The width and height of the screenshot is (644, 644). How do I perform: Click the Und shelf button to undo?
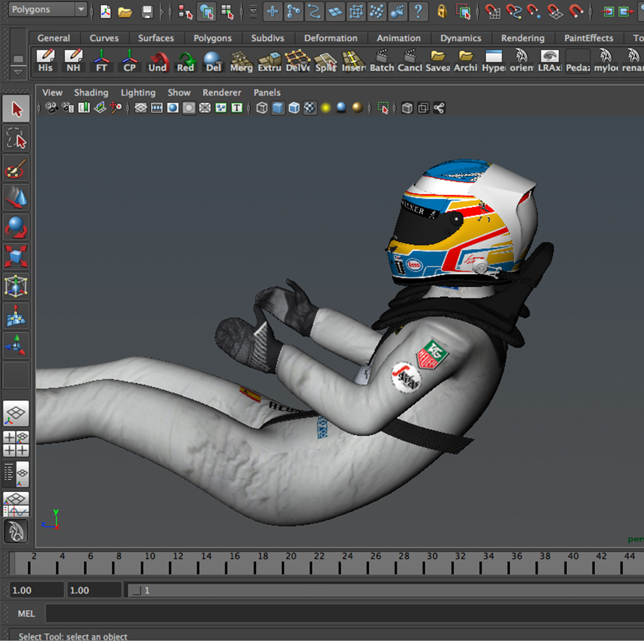coord(158,61)
